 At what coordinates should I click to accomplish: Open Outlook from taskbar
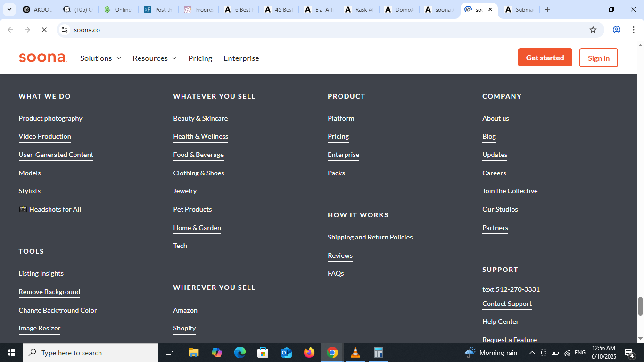286,353
